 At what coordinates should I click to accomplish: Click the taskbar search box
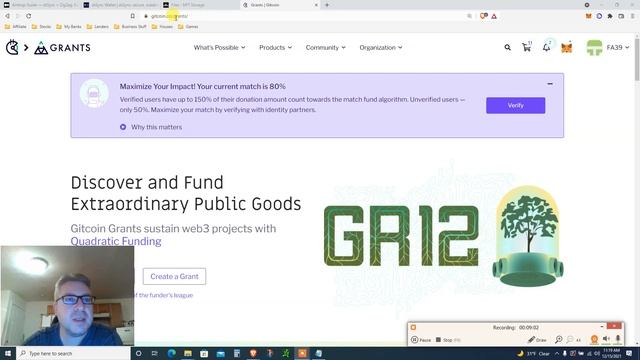(73, 353)
